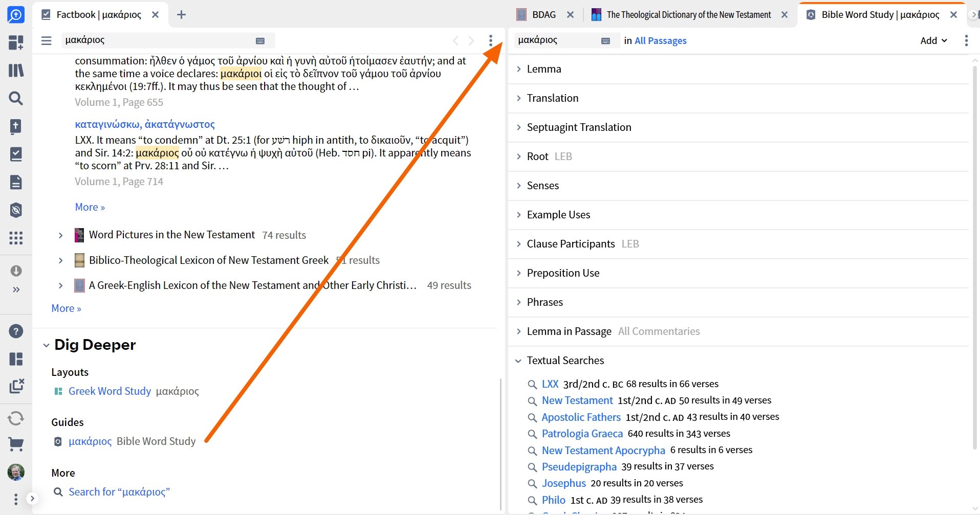
Task: Switch to Theological Dictionary of the New Testament tab
Action: (681, 15)
